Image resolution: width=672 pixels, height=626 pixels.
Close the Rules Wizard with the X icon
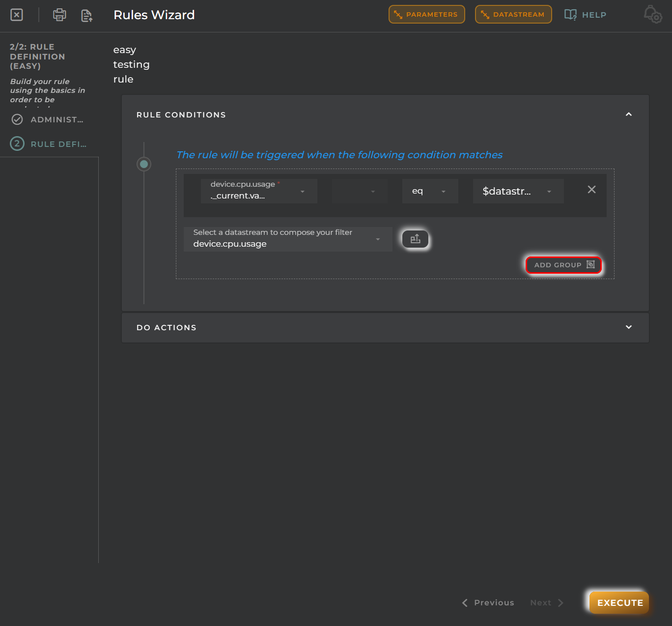[x=17, y=15]
